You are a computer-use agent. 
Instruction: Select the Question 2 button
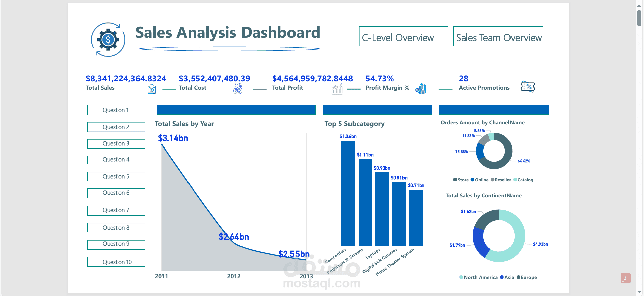[x=116, y=127]
